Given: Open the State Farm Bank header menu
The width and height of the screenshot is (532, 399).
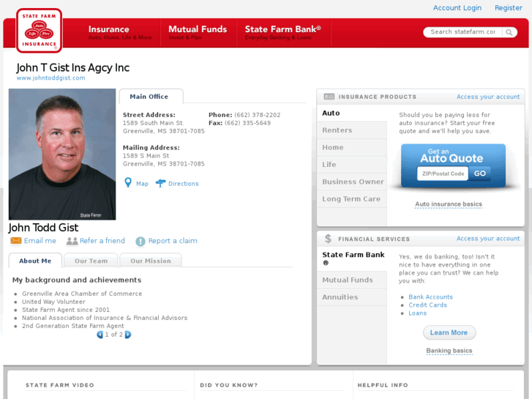Looking at the screenshot, I should pos(283,33).
